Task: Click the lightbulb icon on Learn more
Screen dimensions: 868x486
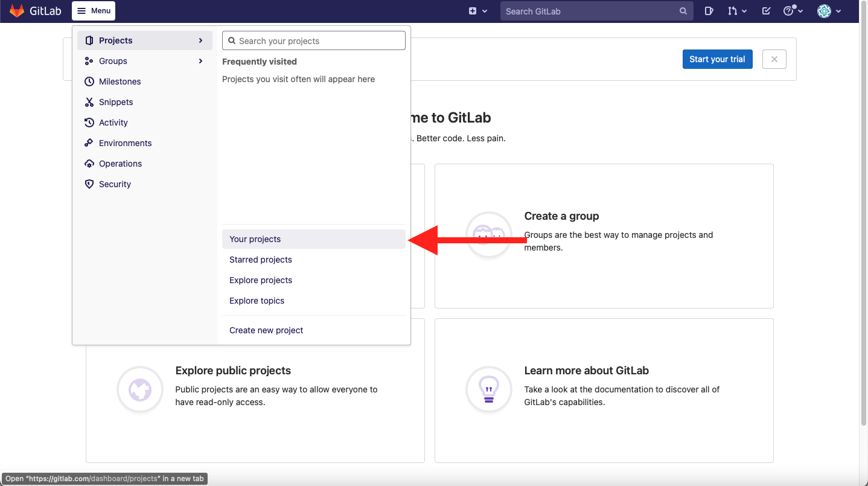Action: 489,390
